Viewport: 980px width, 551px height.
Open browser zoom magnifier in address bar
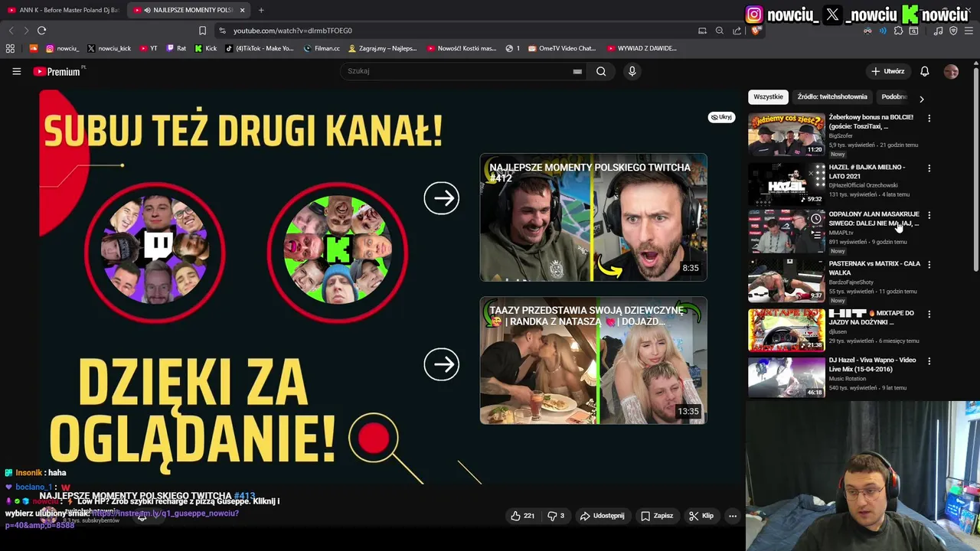pos(719,31)
